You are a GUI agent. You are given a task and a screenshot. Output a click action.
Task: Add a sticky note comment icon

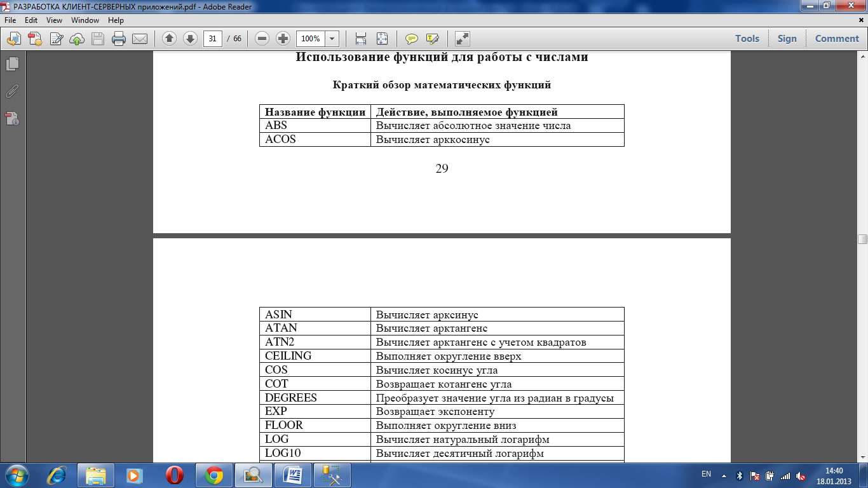[x=412, y=39]
